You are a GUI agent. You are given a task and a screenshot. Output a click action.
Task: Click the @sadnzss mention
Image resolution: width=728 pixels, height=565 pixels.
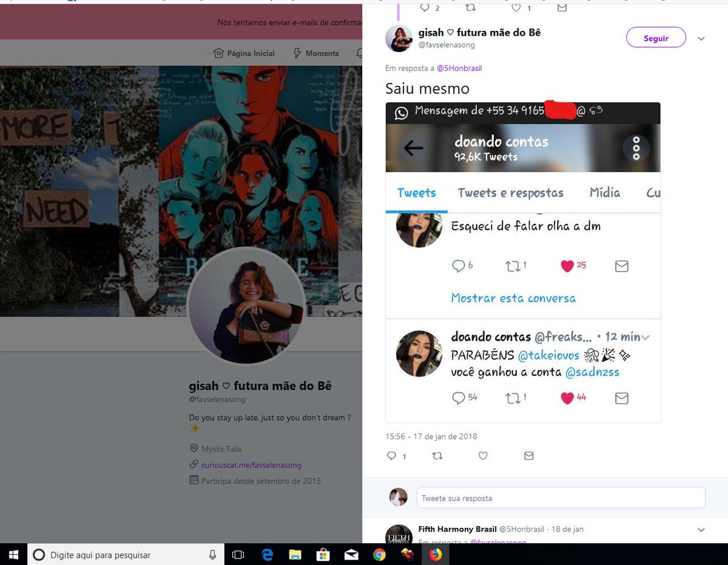pos(592,372)
